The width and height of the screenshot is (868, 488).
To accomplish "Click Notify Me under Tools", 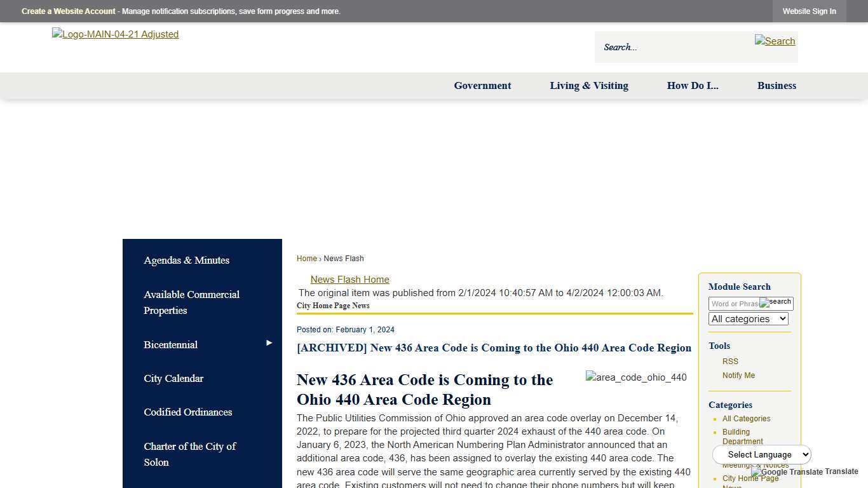I will click(738, 376).
